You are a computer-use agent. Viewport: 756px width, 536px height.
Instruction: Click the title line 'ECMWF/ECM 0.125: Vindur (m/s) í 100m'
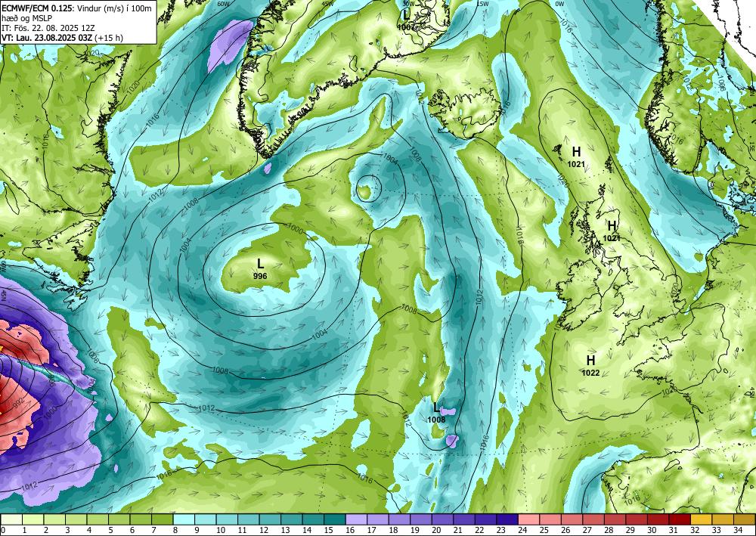76,8
